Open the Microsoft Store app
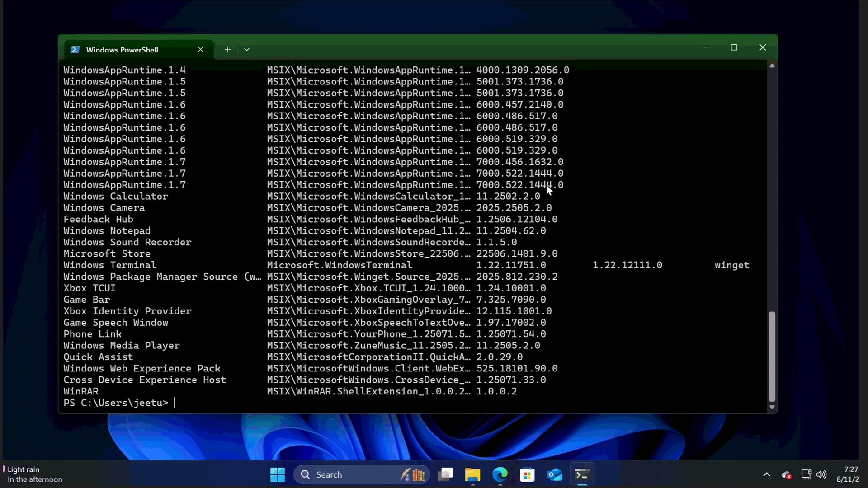Image resolution: width=868 pixels, height=488 pixels. (528, 475)
